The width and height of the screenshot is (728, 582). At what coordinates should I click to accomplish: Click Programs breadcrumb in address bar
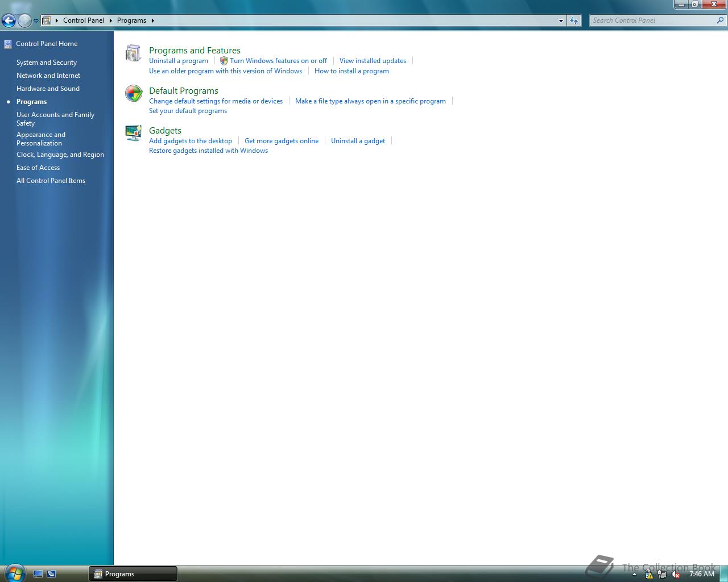point(131,20)
